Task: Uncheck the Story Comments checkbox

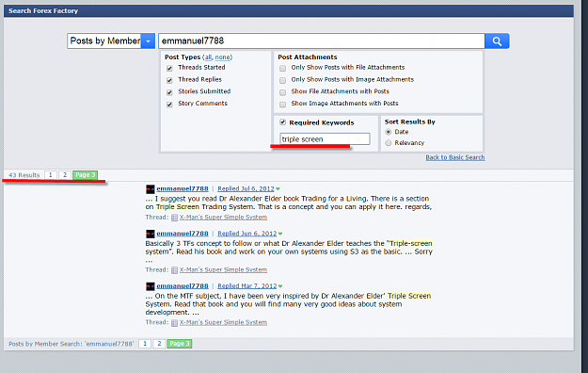Action: click(x=169, y=104)
